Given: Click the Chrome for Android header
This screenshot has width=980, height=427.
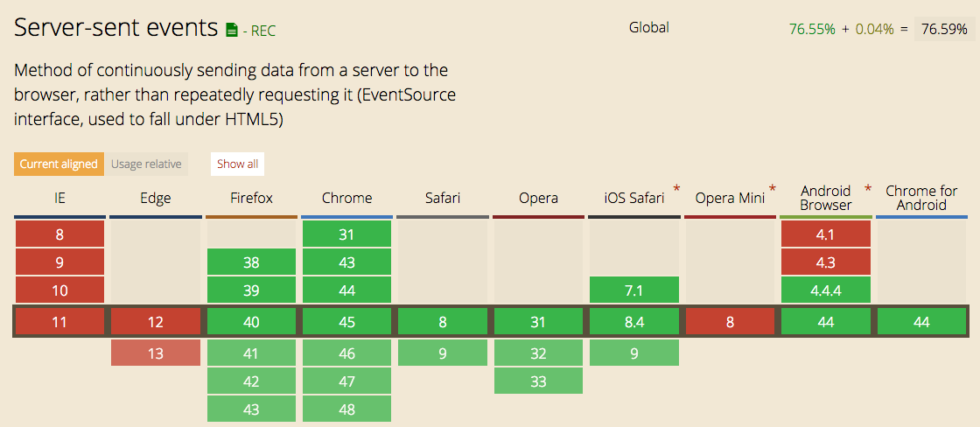Looking at the screenshot, I should (x=922, y=198).
